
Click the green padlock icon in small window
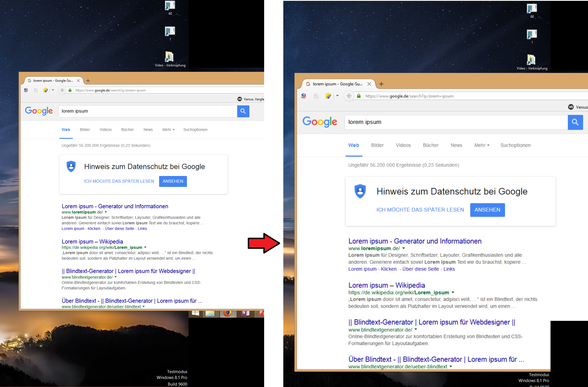70,90
